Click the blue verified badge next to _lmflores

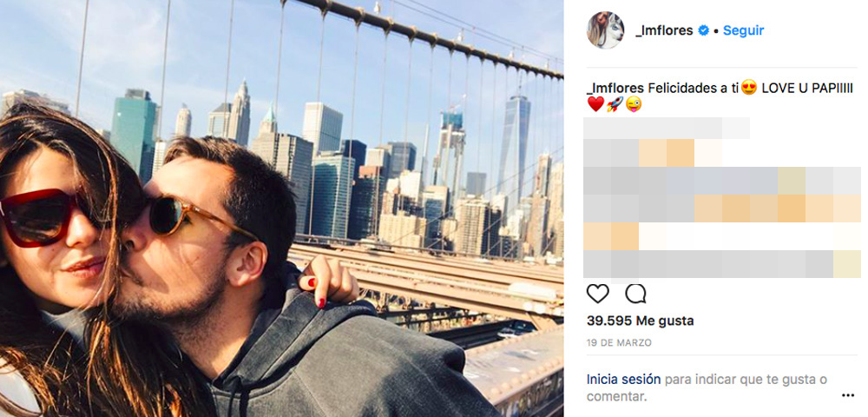(x=704, y=30)
